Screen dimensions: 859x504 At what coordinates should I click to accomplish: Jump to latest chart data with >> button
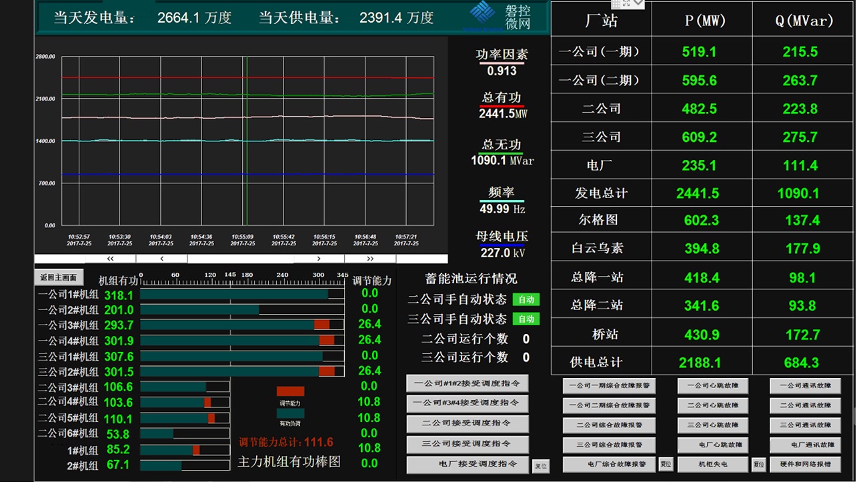(370, 259)
